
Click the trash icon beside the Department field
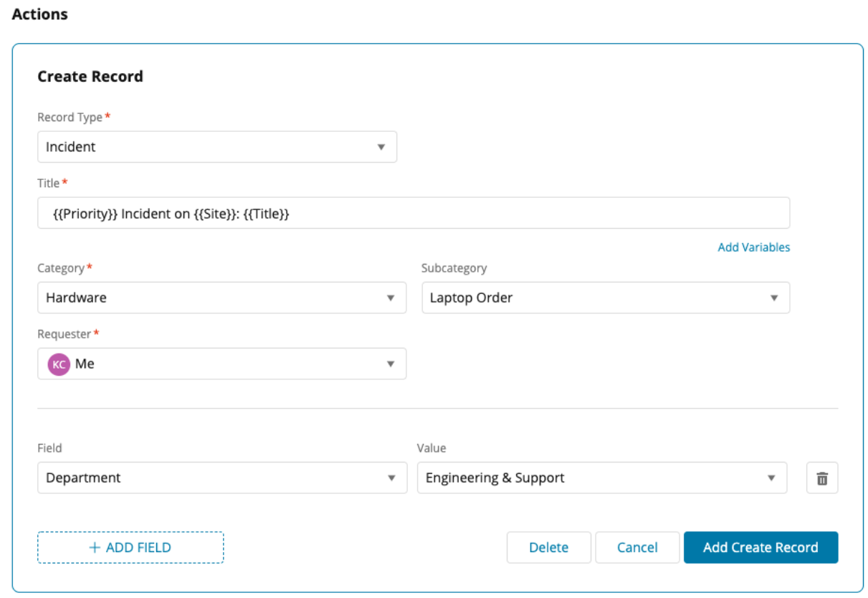822,478
